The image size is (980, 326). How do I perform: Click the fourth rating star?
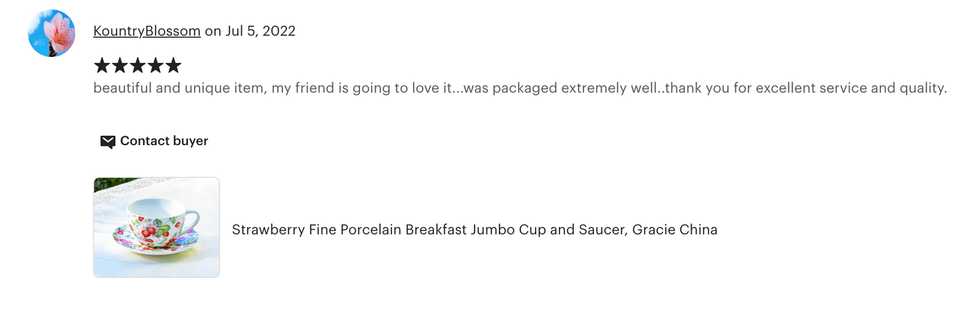(155, 66)
